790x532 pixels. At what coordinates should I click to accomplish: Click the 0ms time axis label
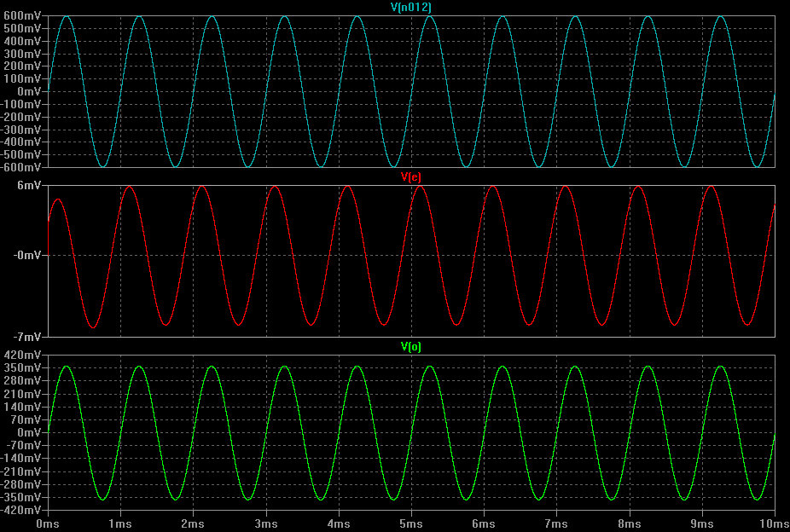click(x=49, y=524)
